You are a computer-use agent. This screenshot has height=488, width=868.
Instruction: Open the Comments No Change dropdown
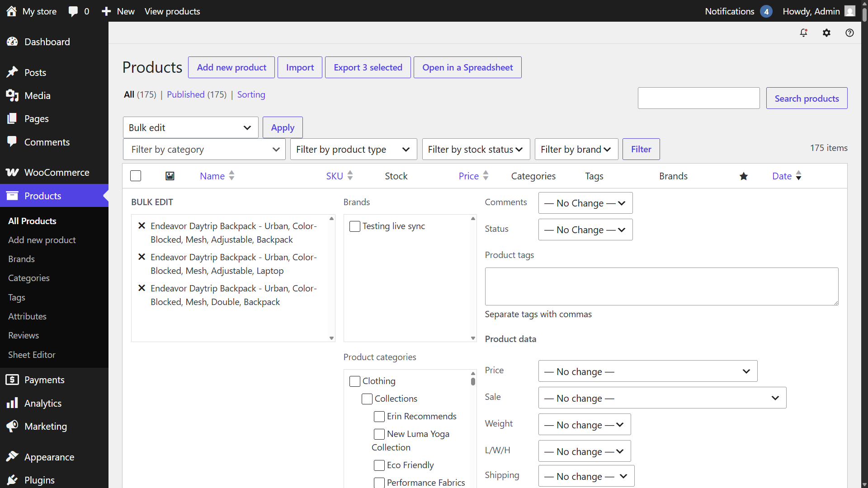(x=585, y=203)
